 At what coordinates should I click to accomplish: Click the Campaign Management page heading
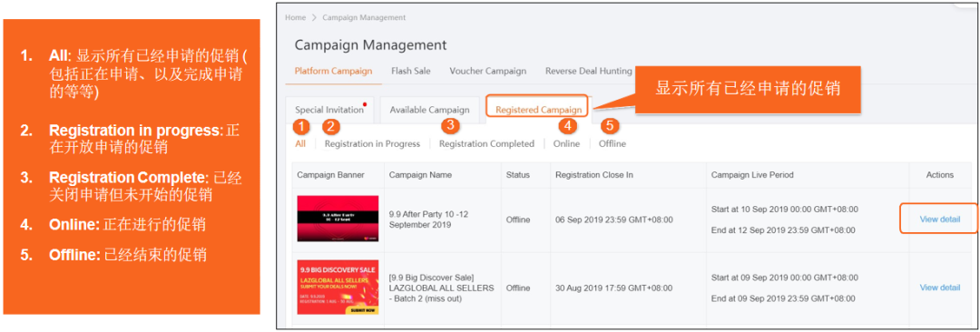tap(370, 45)
